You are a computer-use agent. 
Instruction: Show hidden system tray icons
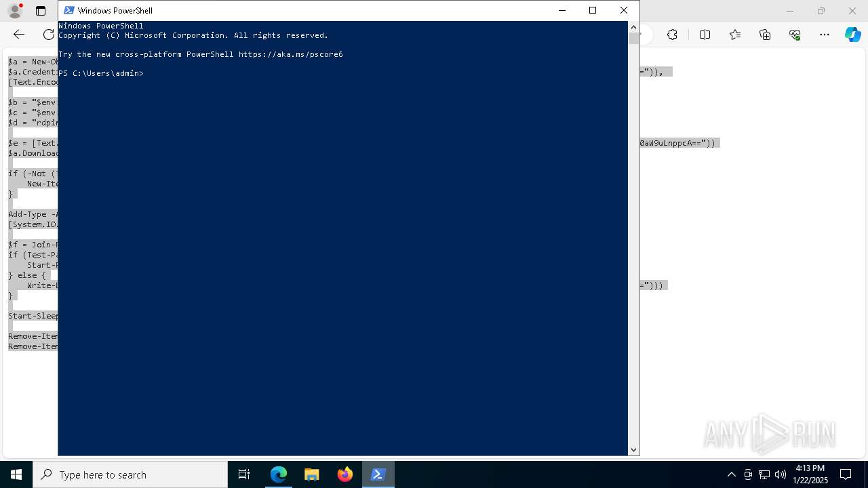731,474
